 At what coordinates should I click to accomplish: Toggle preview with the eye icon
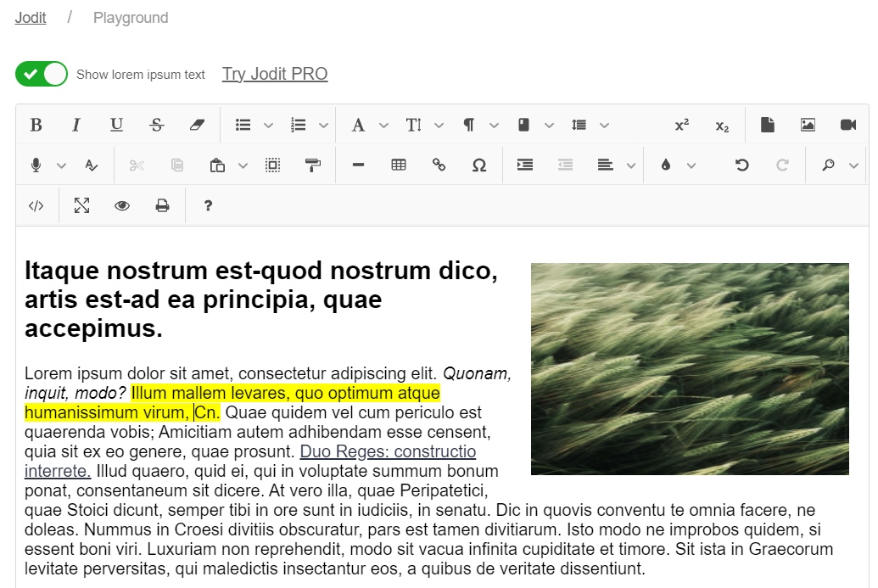(x=122, y=205)
